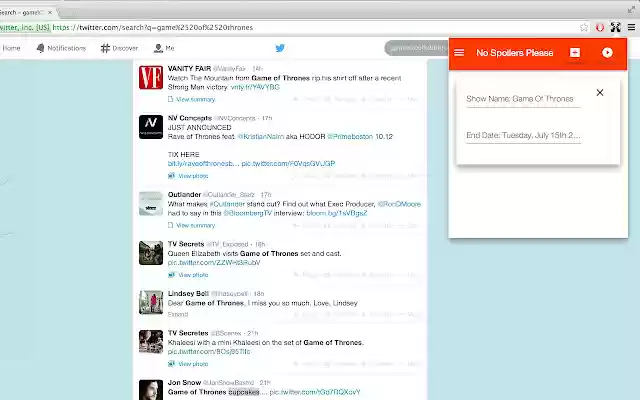The height and width of the screenshot is (400, 640).
Task: Open the Discover tab on Twitter
Action: tap(119, 48)
